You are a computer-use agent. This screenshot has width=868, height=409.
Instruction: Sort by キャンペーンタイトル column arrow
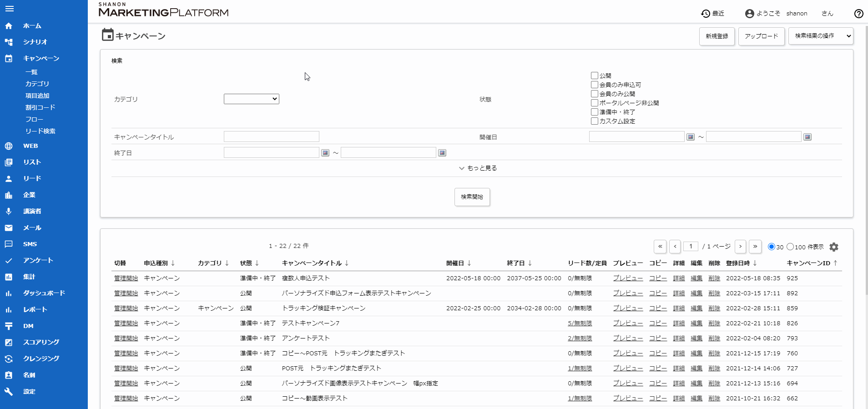coord(347,263)
